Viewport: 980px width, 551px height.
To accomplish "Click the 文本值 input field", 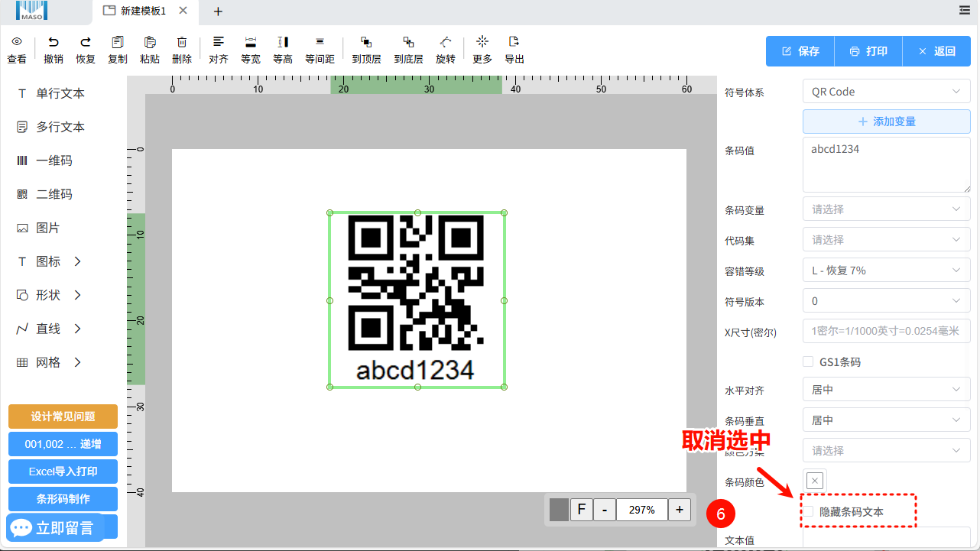I will [886, 537].
